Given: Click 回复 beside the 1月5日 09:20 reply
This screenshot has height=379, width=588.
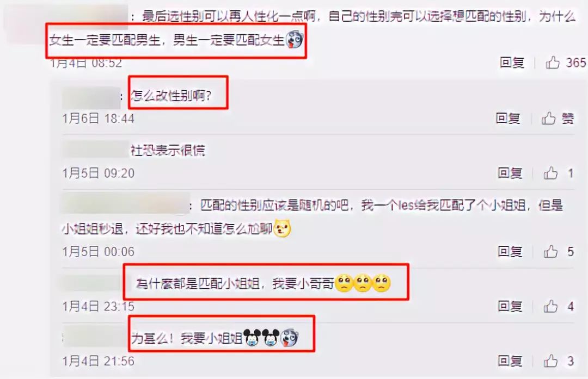Looking at the screenshot, I should coord(510,173).
